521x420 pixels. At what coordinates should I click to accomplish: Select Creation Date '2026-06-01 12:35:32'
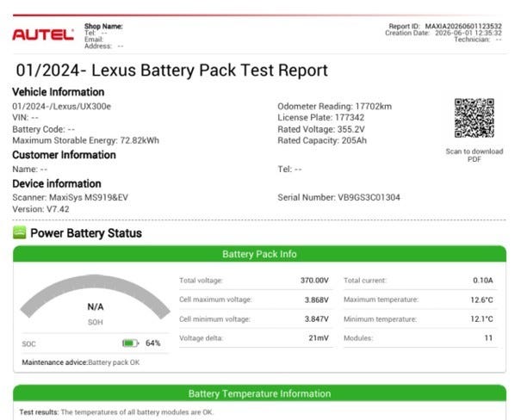click(x=468, y=33)
